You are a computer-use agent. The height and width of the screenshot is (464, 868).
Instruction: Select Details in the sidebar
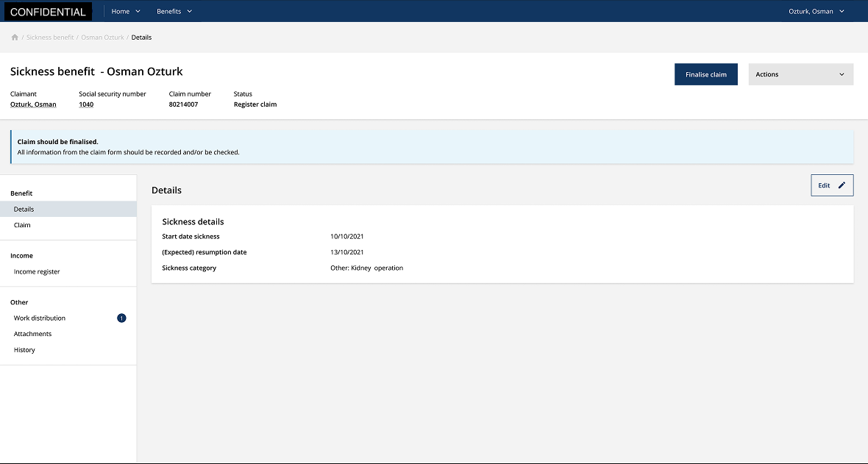(24, 210)
